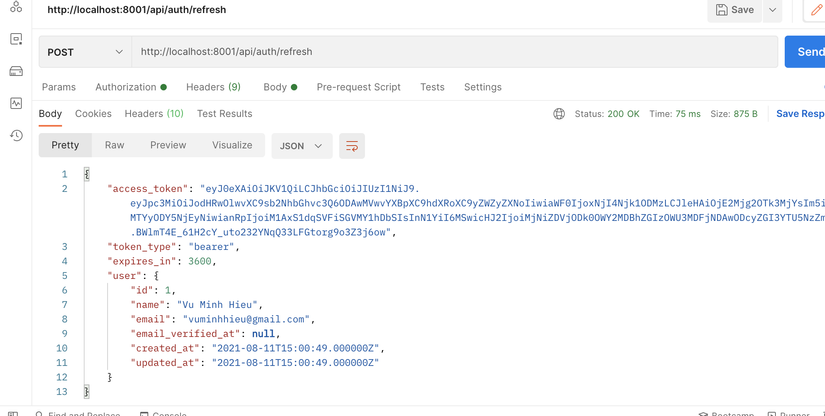Image resolution: width=825 pixels, height=416 pixels.
Task: Click the pencil edit icon
Action: click(x=815, y=10)
